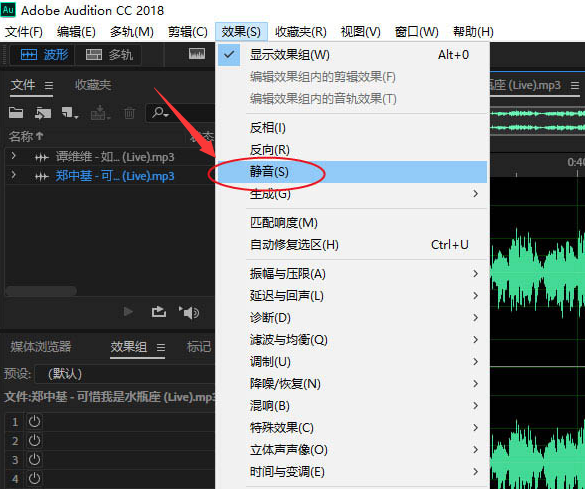Screen dimensions: 585x489
Task: Choose 静音(S) from the effects menu
Action: pos(352,172)
